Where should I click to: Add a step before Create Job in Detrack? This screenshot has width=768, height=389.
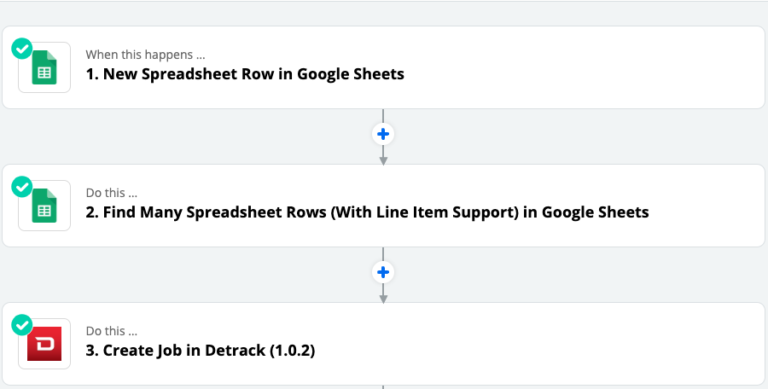click(x=383, y=272)
